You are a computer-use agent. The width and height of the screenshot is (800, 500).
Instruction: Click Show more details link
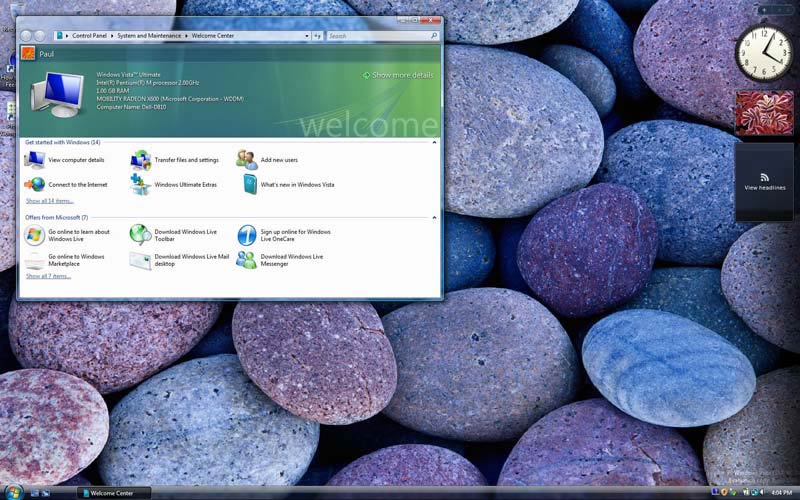click(x=398, y=75)
